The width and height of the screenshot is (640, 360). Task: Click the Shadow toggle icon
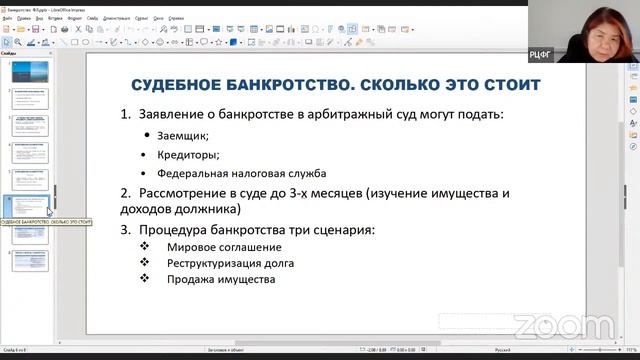pyautogui.click(x=309, y=42)
